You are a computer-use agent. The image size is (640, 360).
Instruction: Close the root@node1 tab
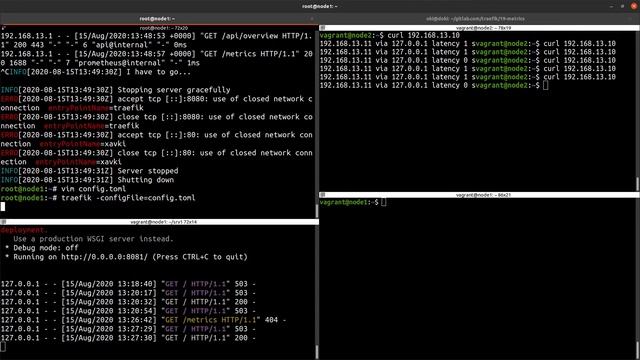pyautogui.click(x=312, y=18)
